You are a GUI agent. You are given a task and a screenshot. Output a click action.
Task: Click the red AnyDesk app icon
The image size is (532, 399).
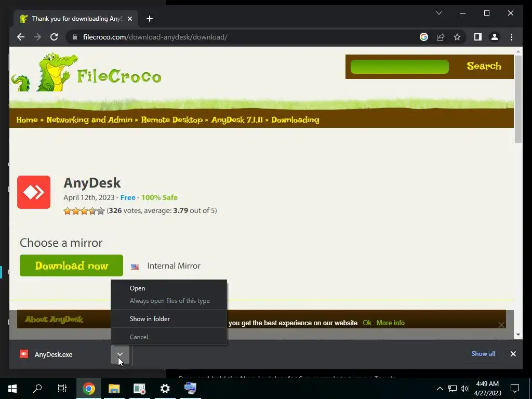(34, 192)
